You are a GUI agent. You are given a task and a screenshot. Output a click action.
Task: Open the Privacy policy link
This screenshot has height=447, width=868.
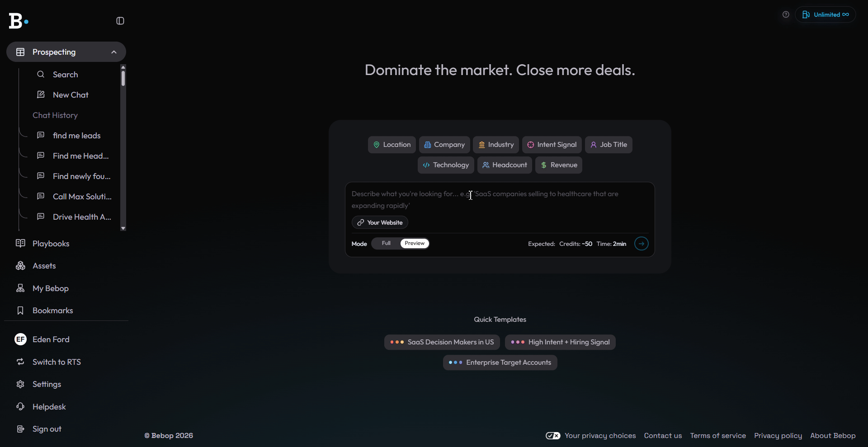click(778, 436)
